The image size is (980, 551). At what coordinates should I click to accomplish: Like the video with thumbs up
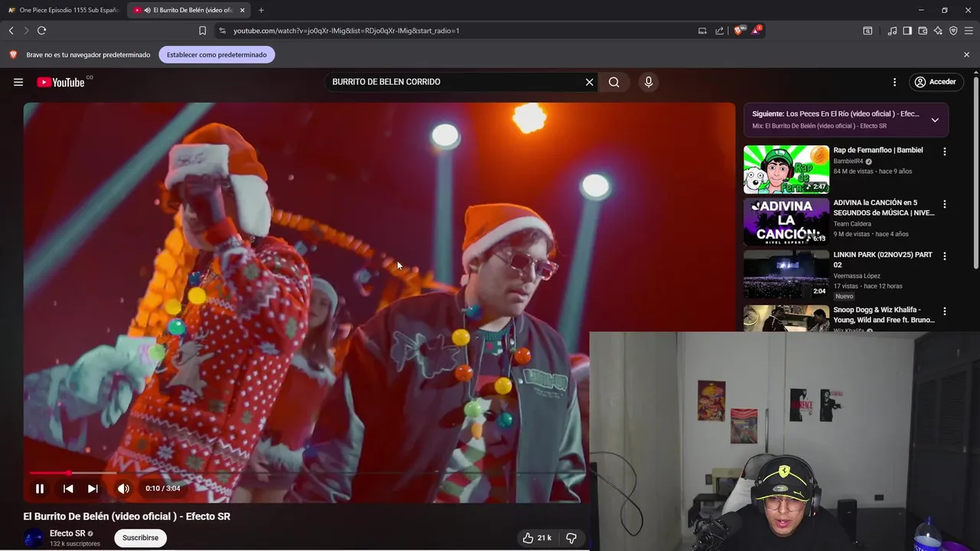537,538
